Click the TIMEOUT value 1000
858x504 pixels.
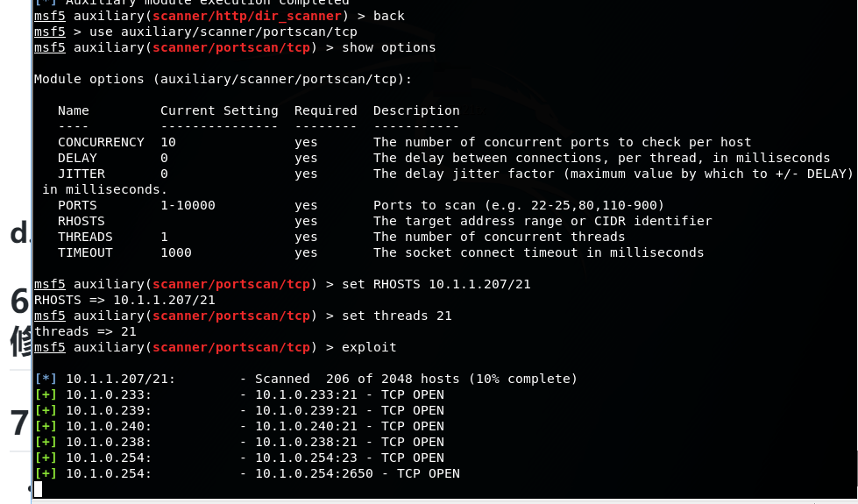(x=176, y=252)
